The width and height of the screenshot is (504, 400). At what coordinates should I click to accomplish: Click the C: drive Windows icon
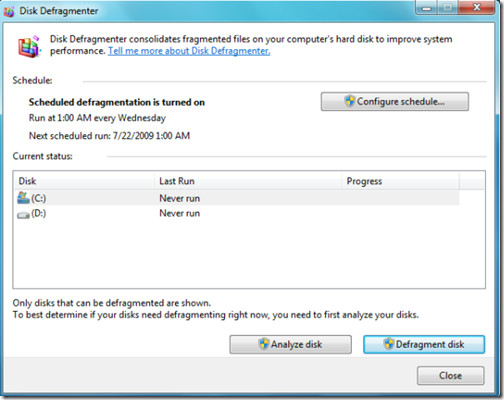pyautogui.click(x=23, y=198)
